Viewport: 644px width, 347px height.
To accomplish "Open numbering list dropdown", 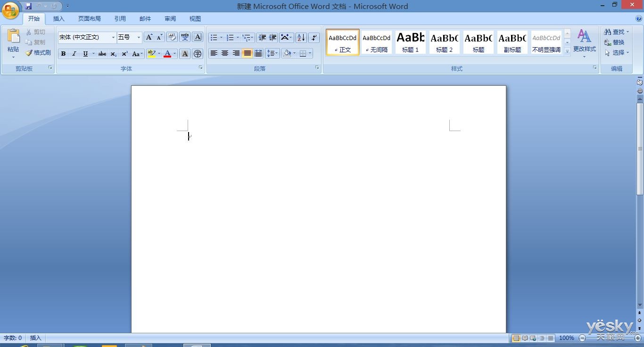I will (238, 37).
